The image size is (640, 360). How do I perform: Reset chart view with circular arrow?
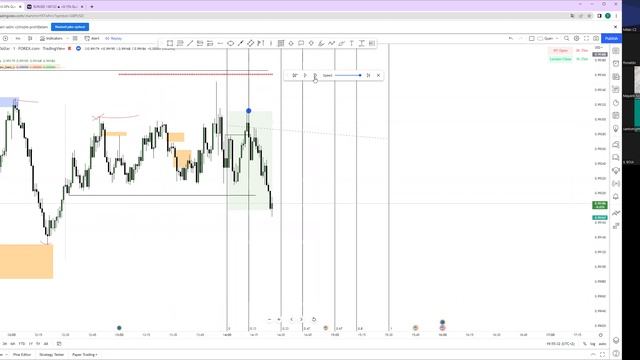point(314,320)
